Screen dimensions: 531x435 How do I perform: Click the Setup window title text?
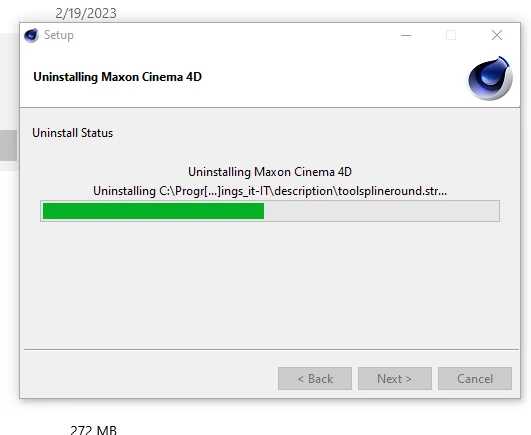click(59, 35)
